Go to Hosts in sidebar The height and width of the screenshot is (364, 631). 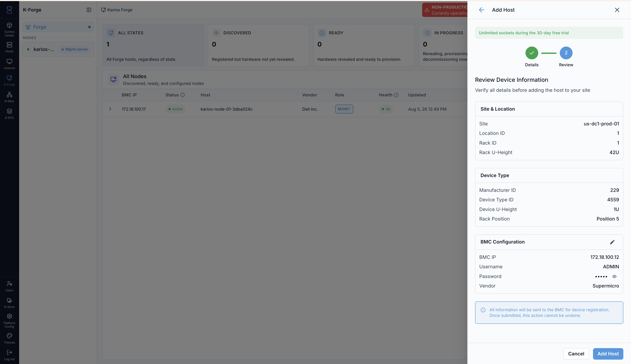coord(9,47)
